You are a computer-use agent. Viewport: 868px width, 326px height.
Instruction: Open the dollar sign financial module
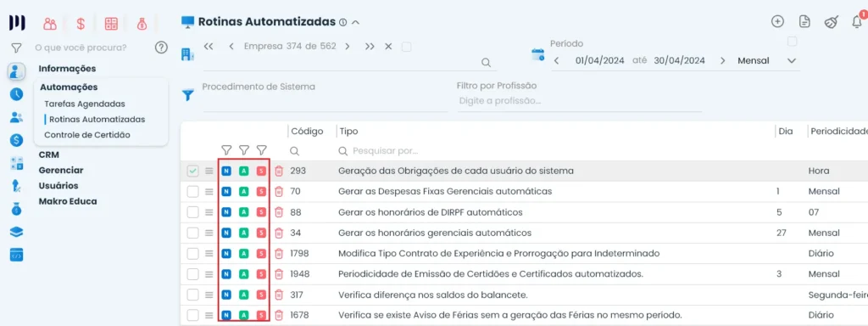tap(81, 24)
